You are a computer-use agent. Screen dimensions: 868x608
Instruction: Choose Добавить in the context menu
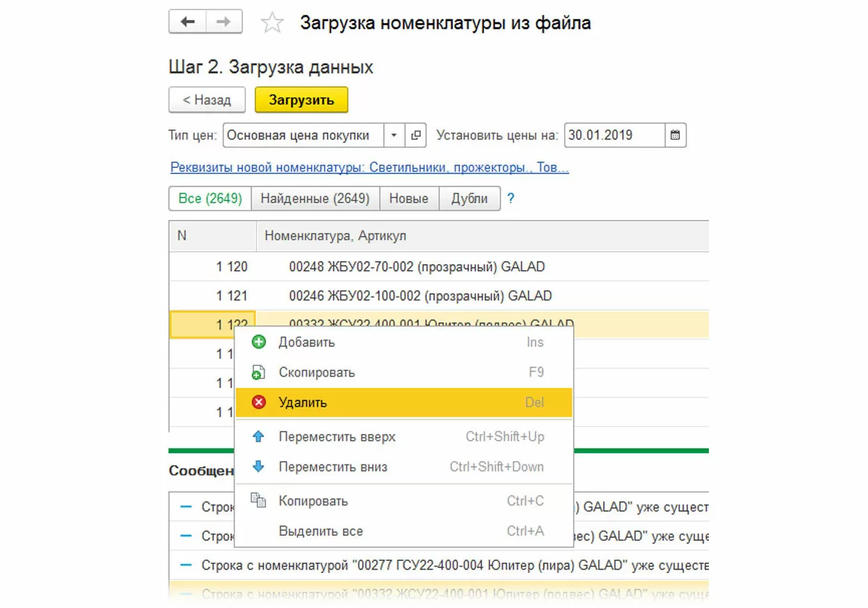pos(404,342)
